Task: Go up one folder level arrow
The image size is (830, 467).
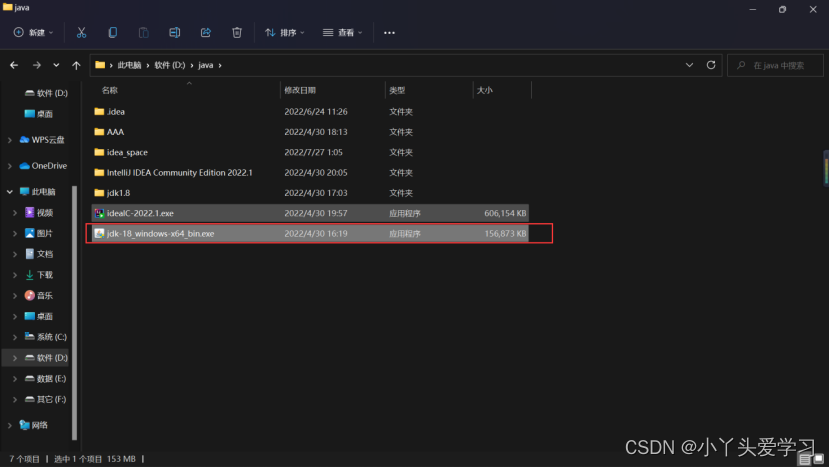Action: click(76, 65)
